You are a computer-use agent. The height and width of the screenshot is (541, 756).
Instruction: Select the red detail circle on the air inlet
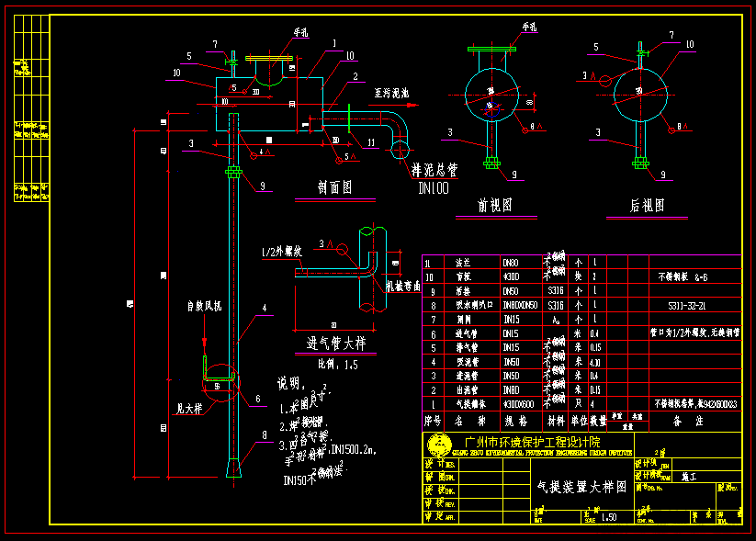coord(221,383)
